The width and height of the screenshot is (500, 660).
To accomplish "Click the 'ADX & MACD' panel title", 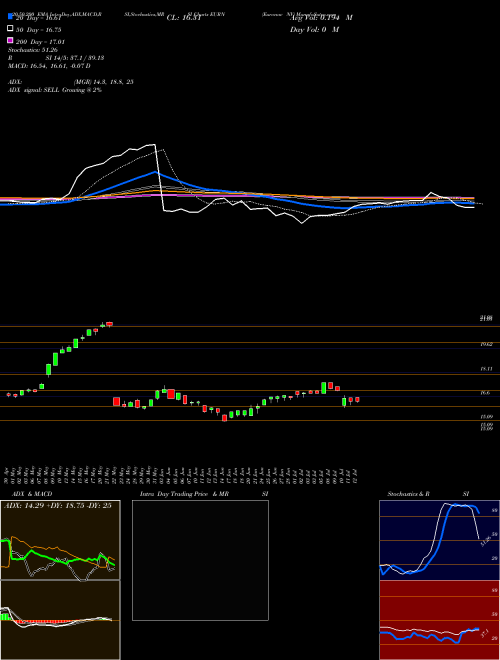I will (32, 494).
